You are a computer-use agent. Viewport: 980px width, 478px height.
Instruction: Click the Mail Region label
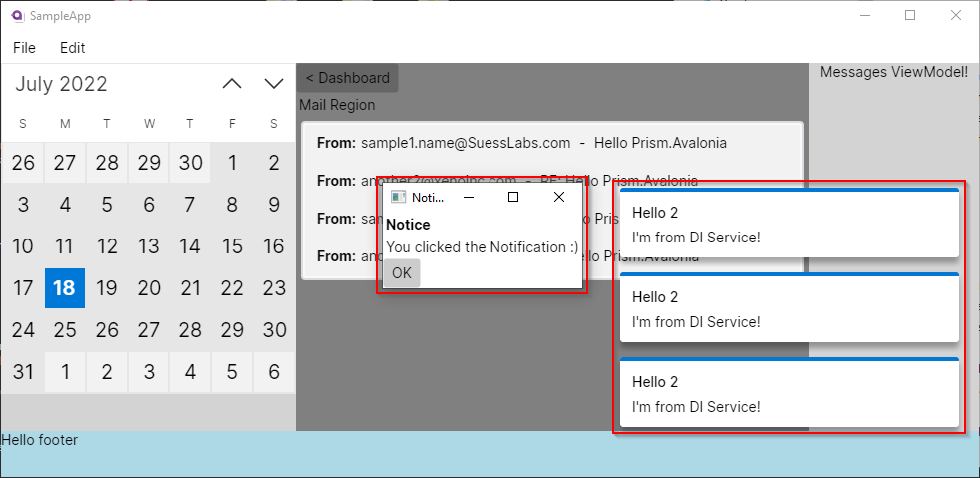coord(338,105)
